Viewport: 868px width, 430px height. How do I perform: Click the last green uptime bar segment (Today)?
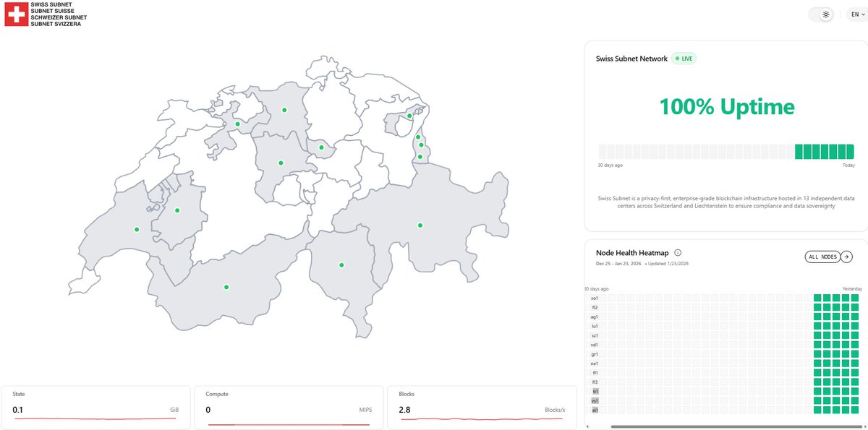850,152
